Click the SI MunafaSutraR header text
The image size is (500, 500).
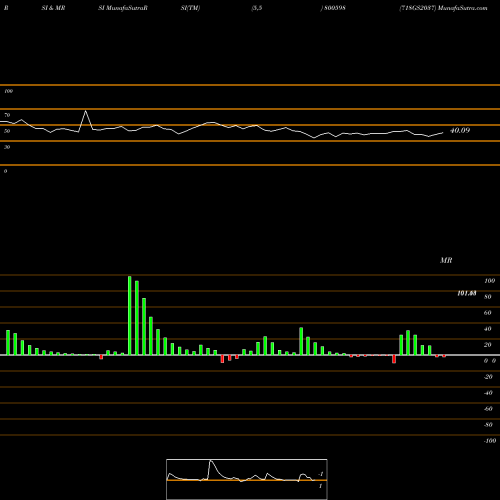(123, 8)
